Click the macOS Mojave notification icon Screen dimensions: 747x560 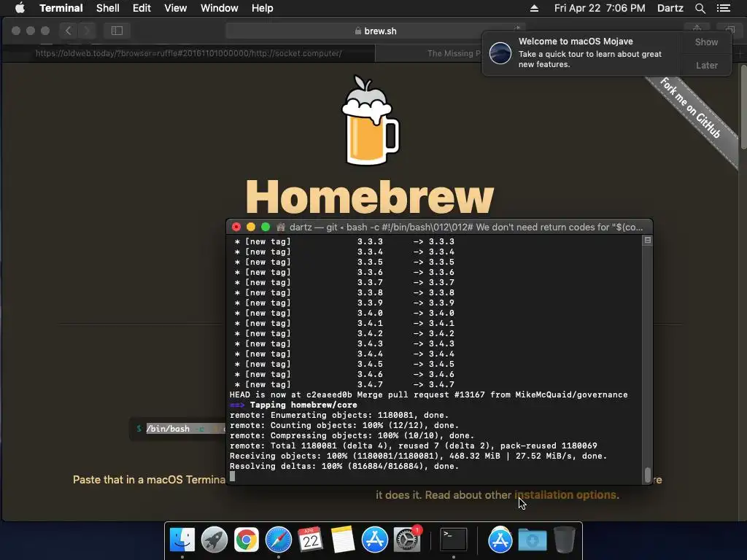[500, 52]
